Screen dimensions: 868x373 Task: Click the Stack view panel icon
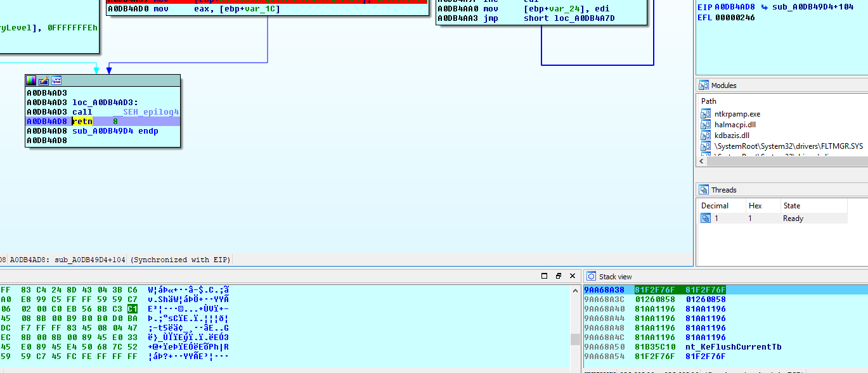[x=591, y=276]
